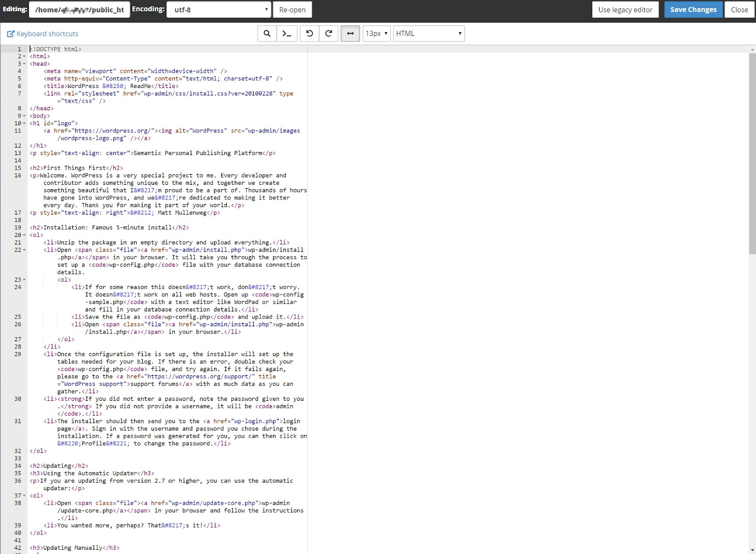Screen dimensions: 756x554
Task: Collapse the html tag fold on line 2
Action: coord(25,57)
